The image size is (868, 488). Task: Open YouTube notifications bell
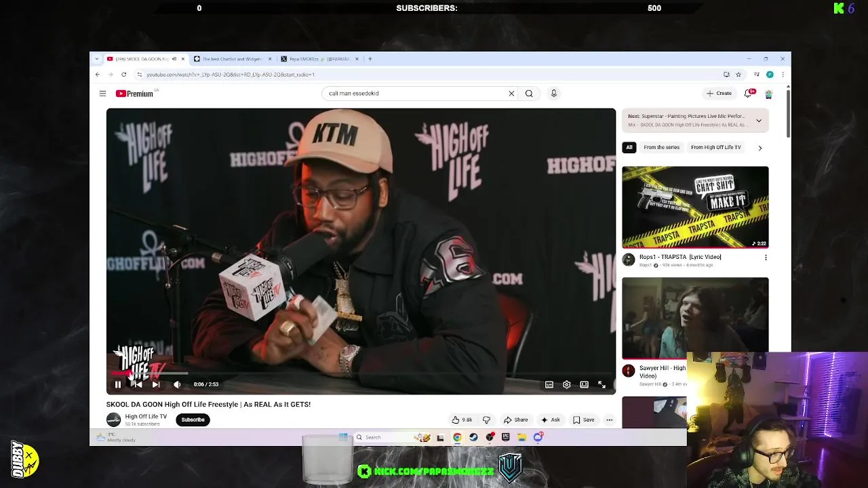749,94
